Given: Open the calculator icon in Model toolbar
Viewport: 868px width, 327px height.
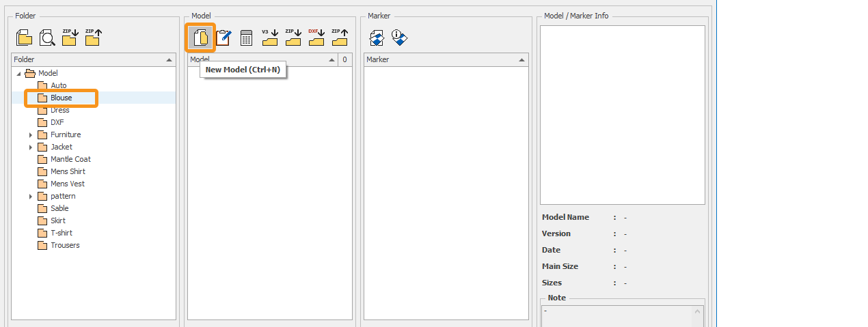Looking at the screenshot, I should tap(247, 38).
